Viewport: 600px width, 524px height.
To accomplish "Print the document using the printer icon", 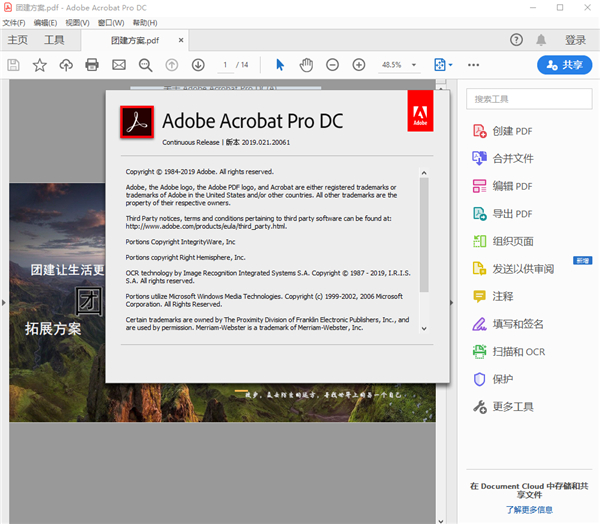I will [x=92, y=65].
